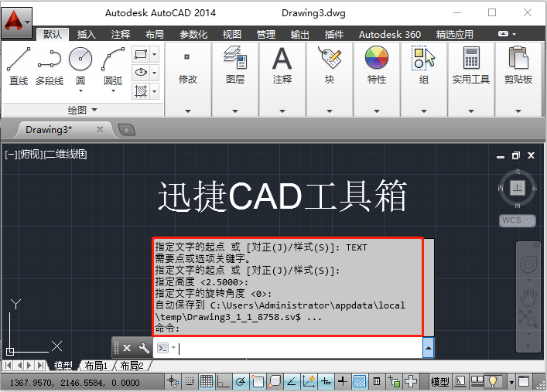
Task: Click the new drawing tab plus icon
Action: 126,130
